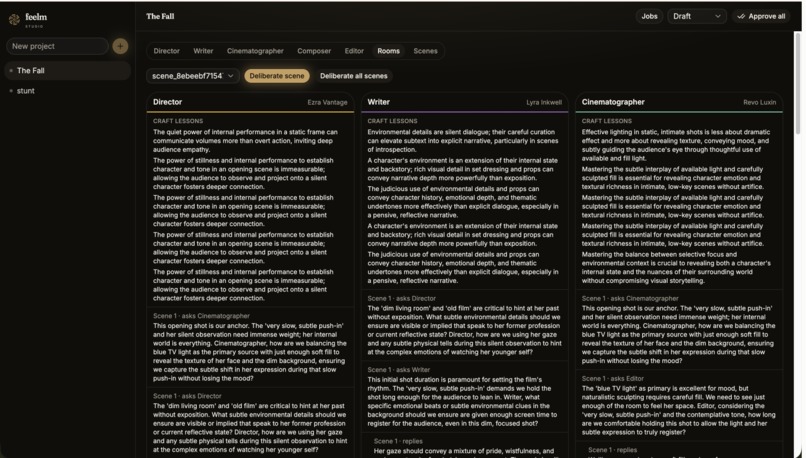Open the scene_8ebeebf7154 scene dropdown
The height and width of the screenshot is (458, 806).
[x=193, y=76]
